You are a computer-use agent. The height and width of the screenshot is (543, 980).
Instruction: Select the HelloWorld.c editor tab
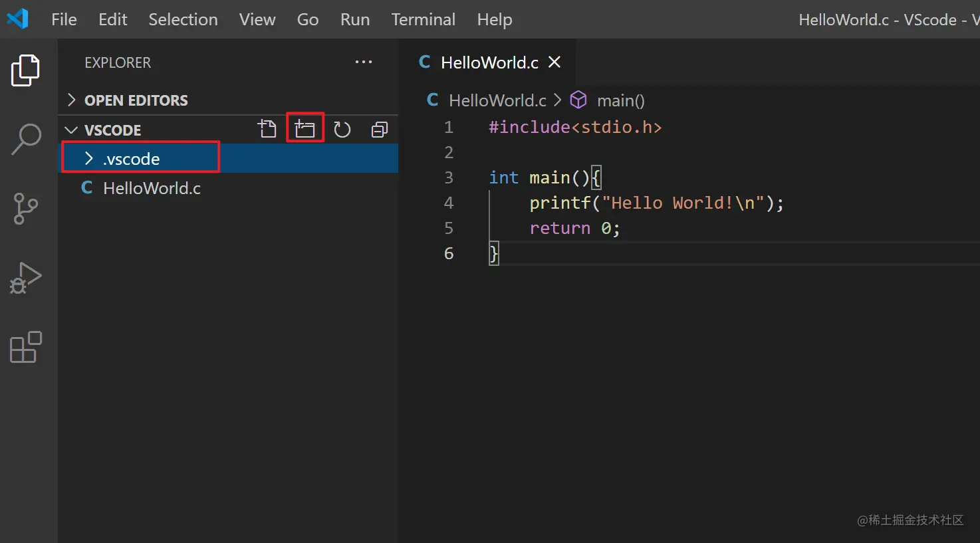pyautogui.click(x=488, y=62)
